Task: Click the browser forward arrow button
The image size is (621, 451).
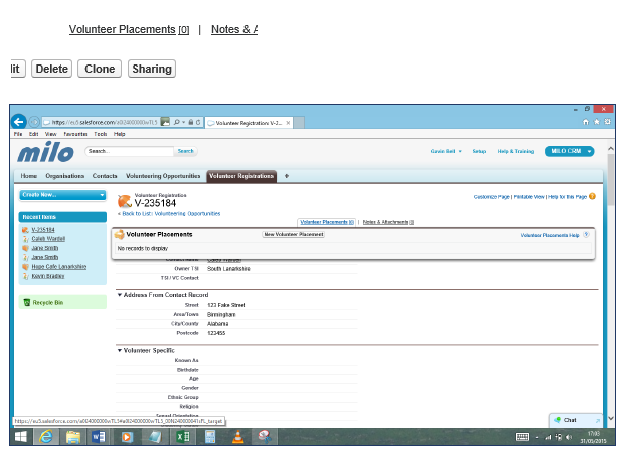Action: tap(34, 122)
